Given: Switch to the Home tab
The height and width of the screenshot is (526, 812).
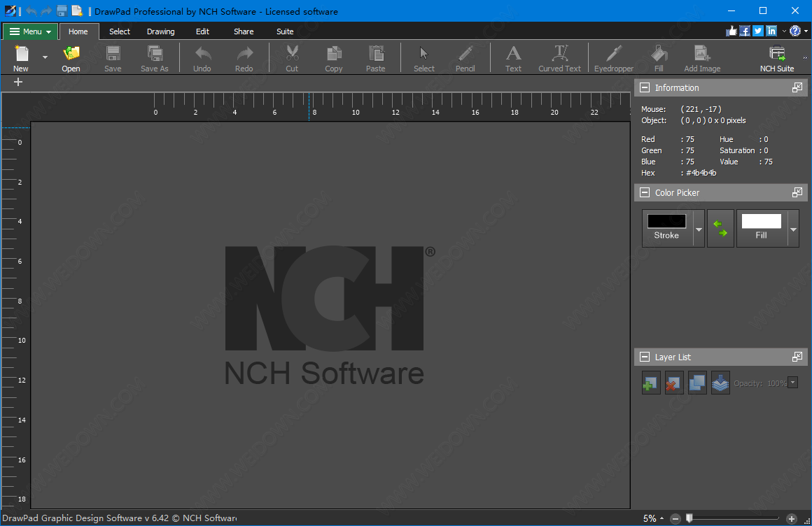Looking at the screenshot, I should click(x=78, y=31).
